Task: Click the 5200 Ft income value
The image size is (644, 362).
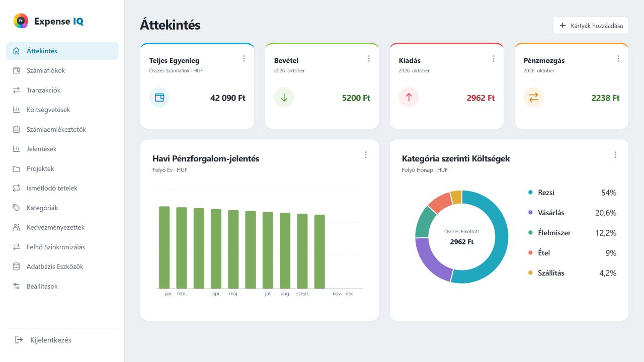Action: [356, 98]
